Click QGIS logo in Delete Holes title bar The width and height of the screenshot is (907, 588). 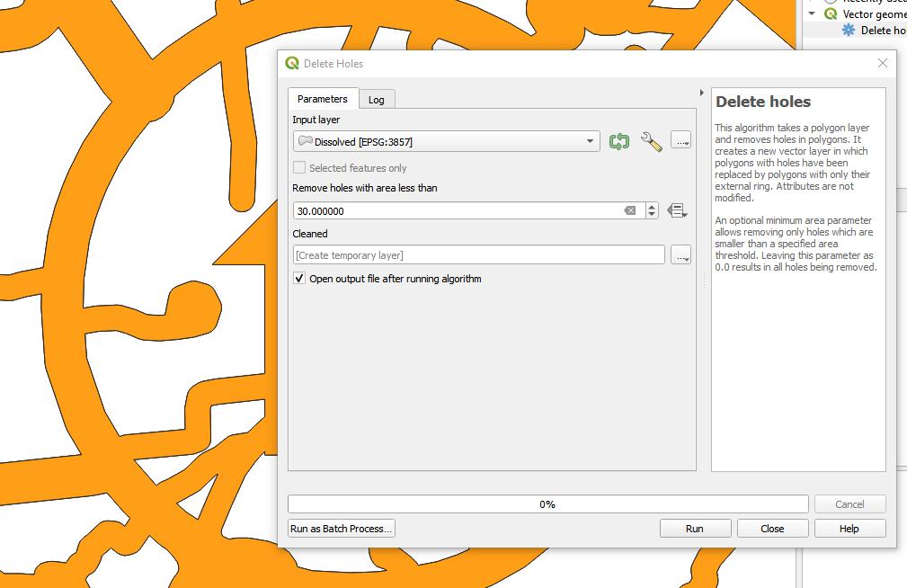(292, 63)
